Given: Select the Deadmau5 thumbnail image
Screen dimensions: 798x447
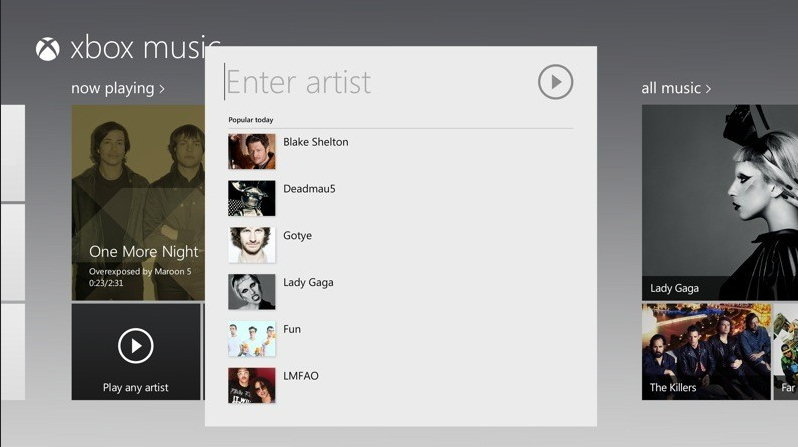Looking at the screenshot, I should tap(251, 198).
